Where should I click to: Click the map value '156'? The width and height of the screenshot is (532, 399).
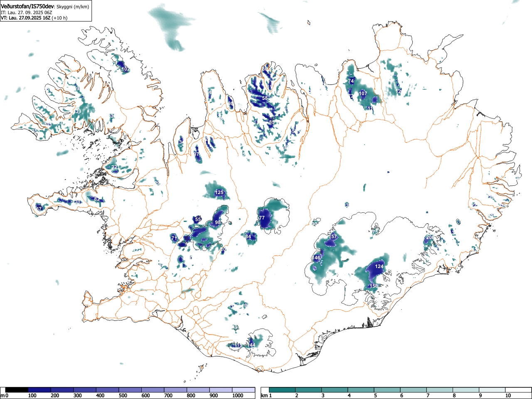[x=374, y=286]
